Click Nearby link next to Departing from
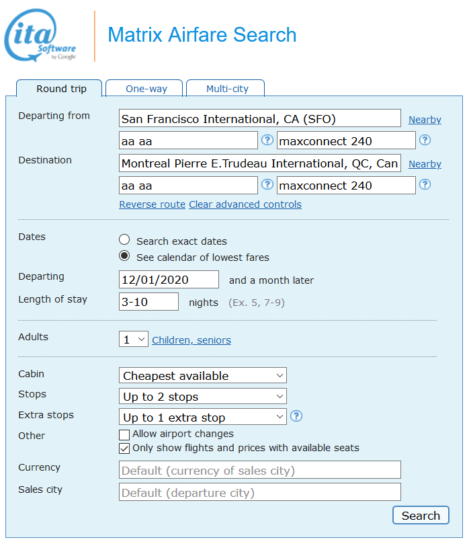 pyautogui.click(x=425, y=120)
